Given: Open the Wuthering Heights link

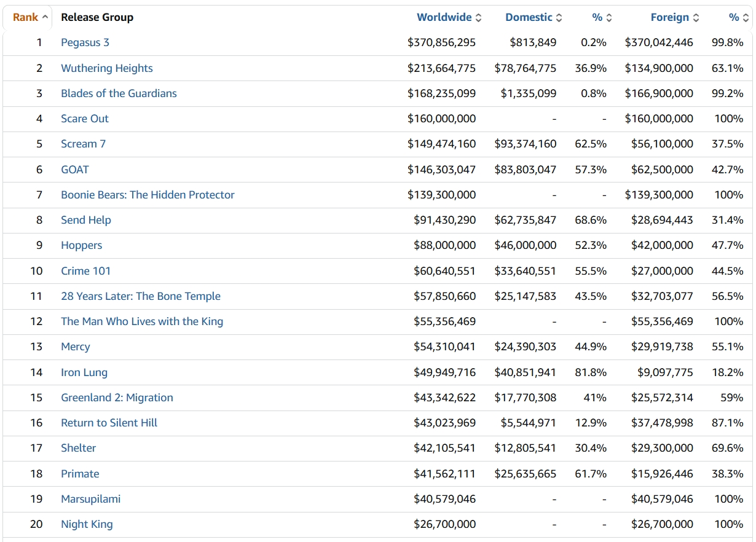Looking at the screenshot, I should (106, 68).
